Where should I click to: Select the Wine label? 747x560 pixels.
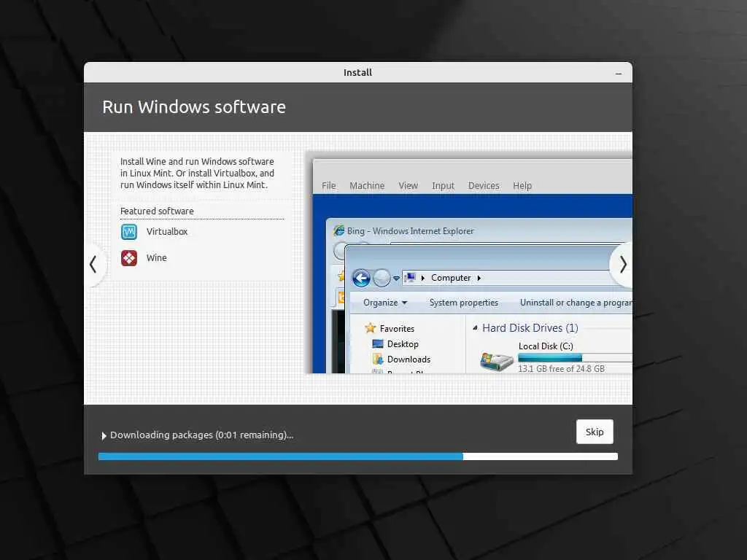[156, 257]
